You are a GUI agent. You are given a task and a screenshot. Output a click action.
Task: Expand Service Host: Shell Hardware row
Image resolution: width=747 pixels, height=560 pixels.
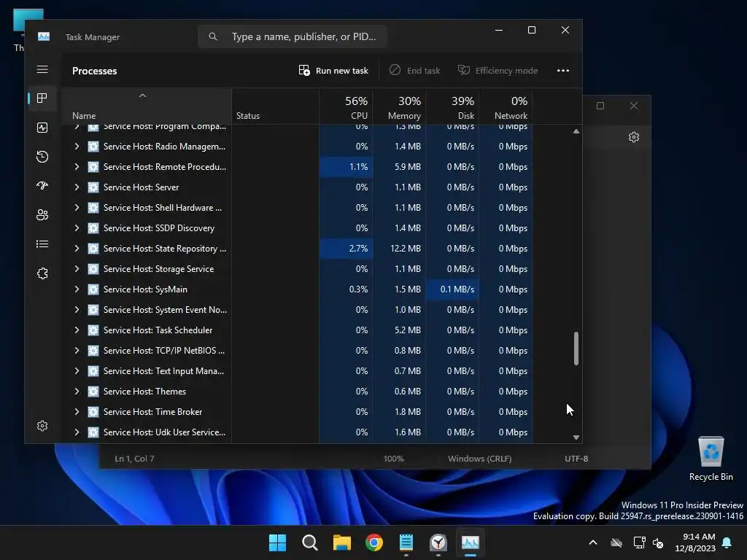77,208
